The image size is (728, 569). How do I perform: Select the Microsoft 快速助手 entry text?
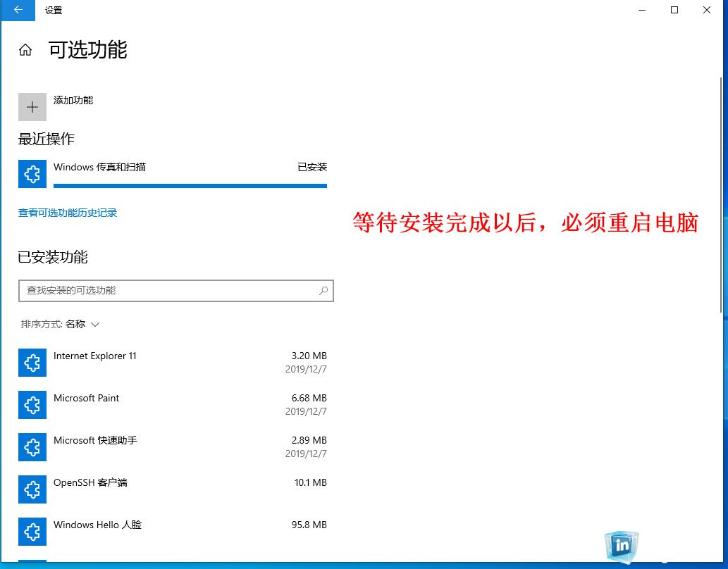(95, 440)
